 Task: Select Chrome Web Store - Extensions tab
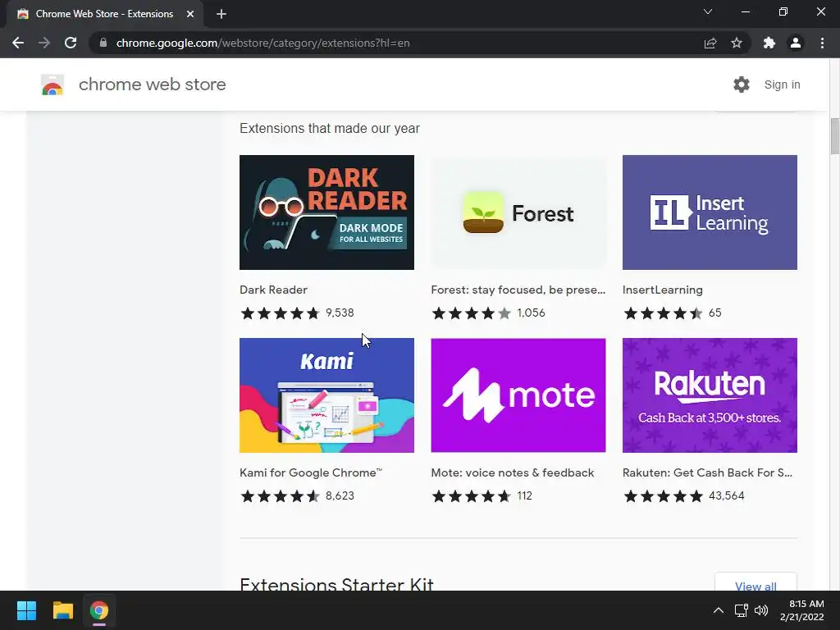pyautogui.click(x=104, y=14)
